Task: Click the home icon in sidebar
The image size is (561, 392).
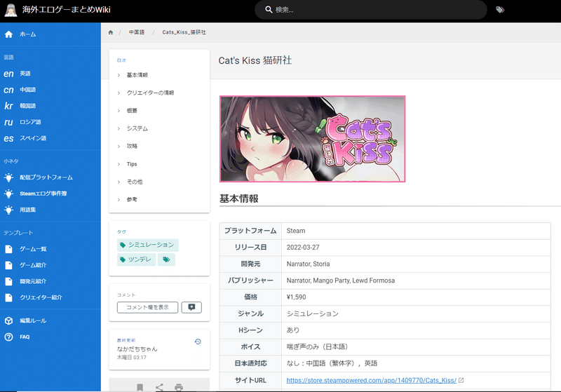Action: coord(8,34)
